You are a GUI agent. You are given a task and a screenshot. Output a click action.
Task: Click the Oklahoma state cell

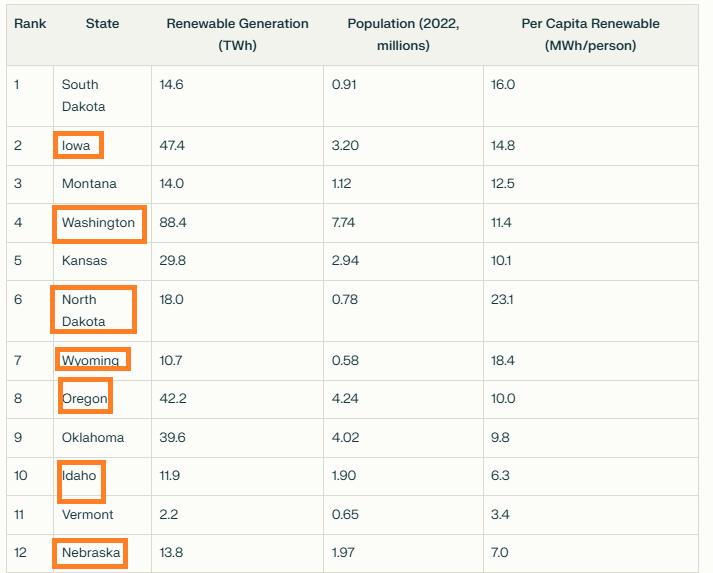coord(93,437)
